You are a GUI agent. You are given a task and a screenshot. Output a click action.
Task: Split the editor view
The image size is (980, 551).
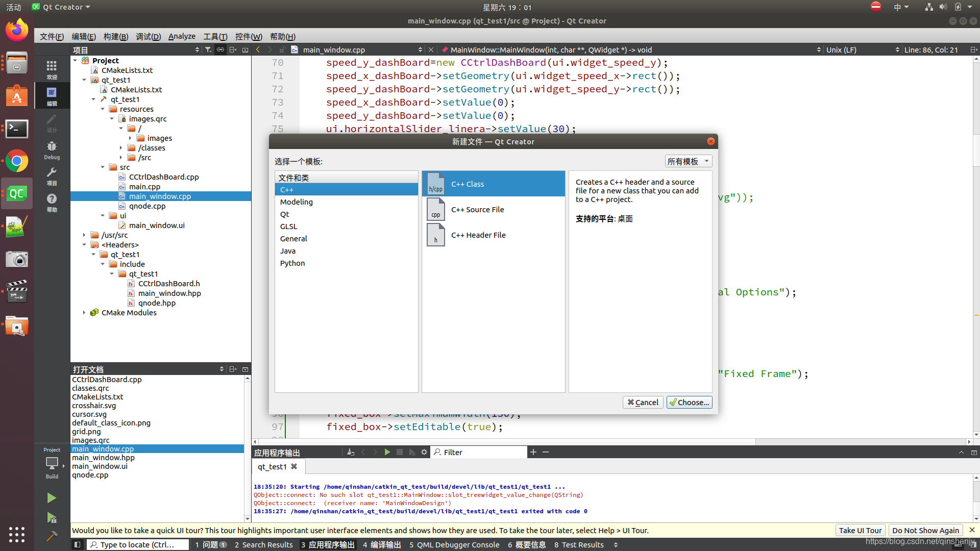973,49
